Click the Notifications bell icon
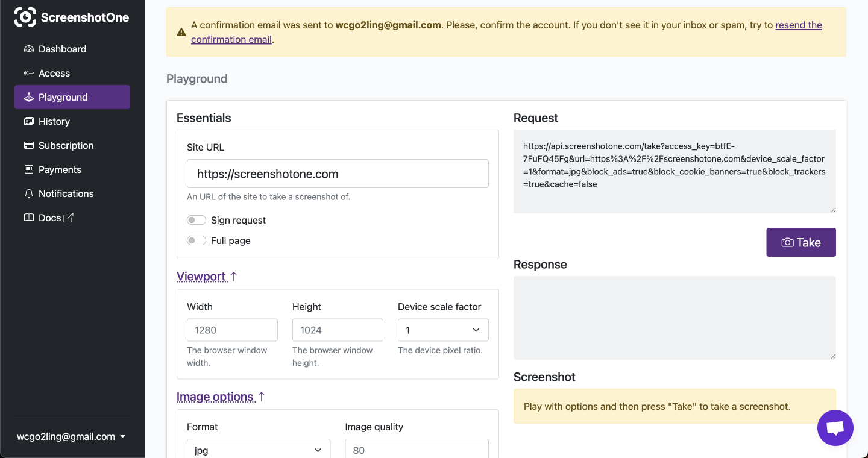 pos(29,193)
